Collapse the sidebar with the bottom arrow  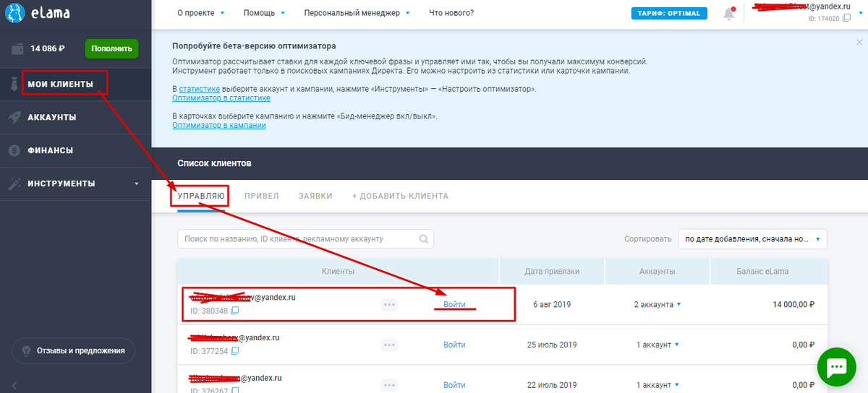coord(14,386)
